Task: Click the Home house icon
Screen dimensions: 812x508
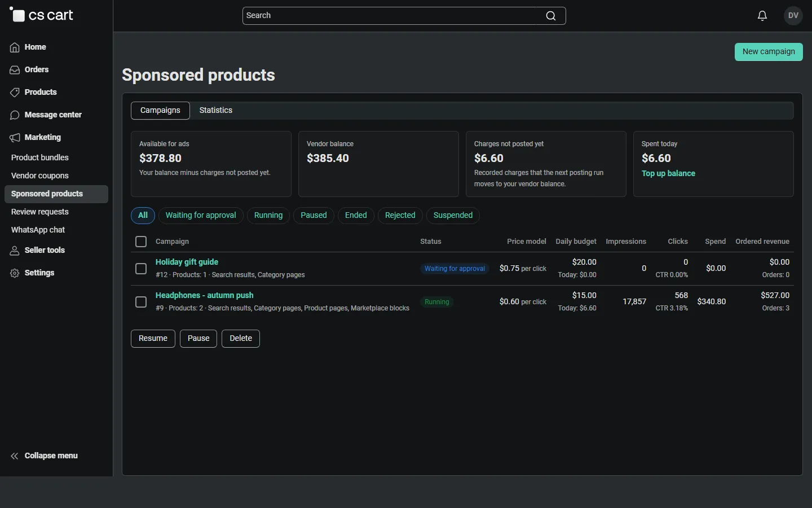Action: pos(15,47)
